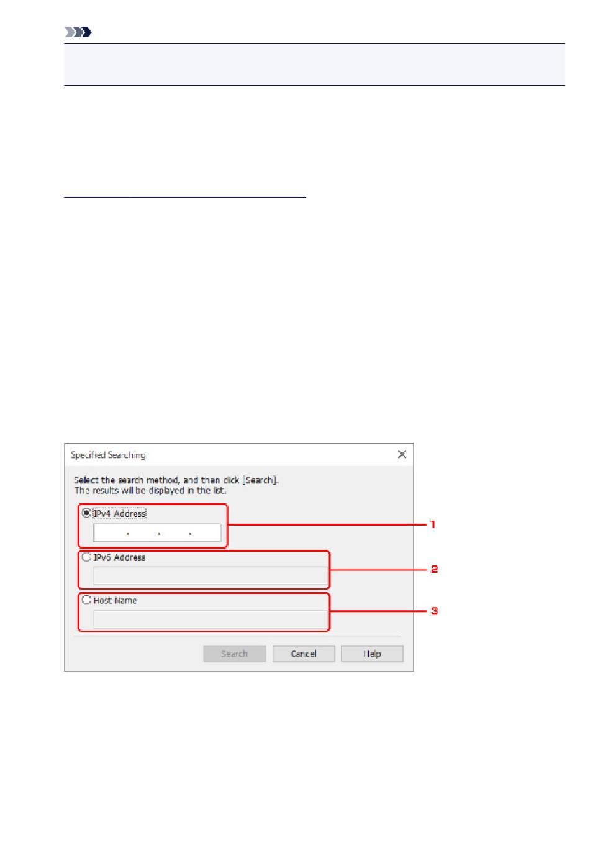
Task: Click the first octet of IPv4 field
Action: (110, 533)
